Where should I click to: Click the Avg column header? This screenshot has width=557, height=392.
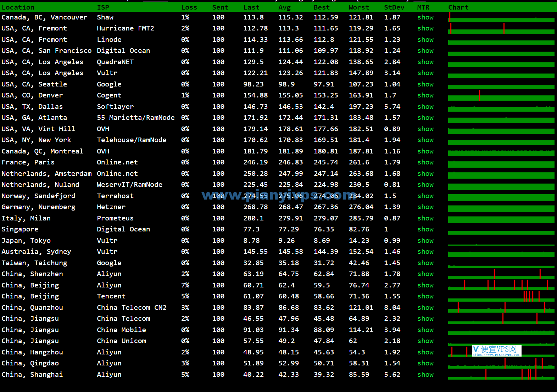[x=284, y=7]
